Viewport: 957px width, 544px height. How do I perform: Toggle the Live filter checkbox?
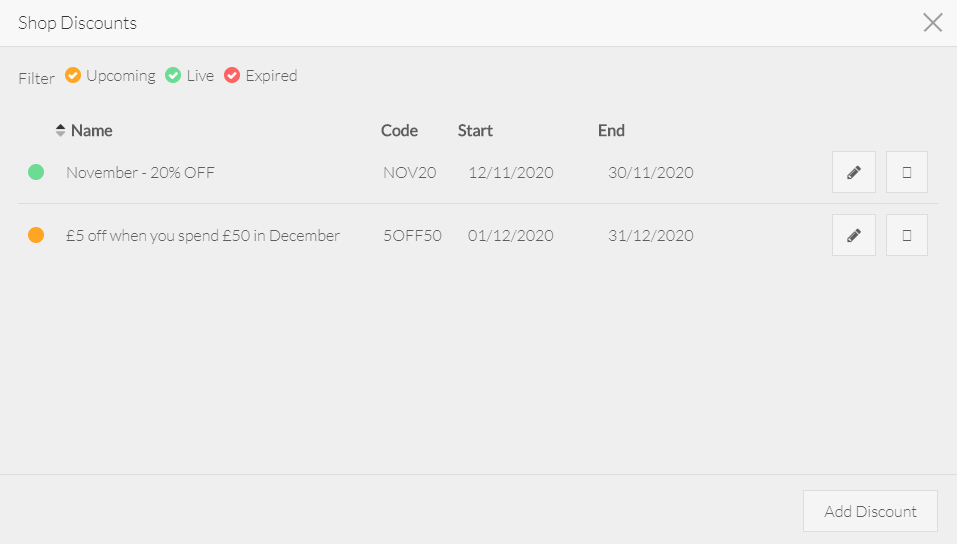click(173, 75)
